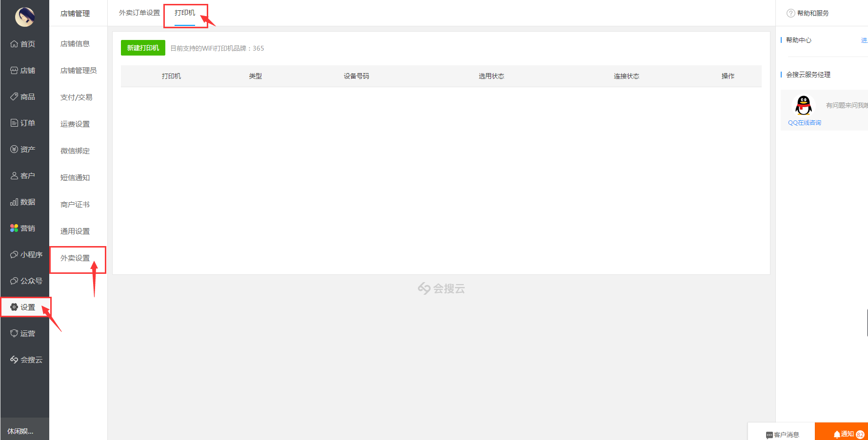
Task: Open the 首页 home icon
Action: coord(14,44)
